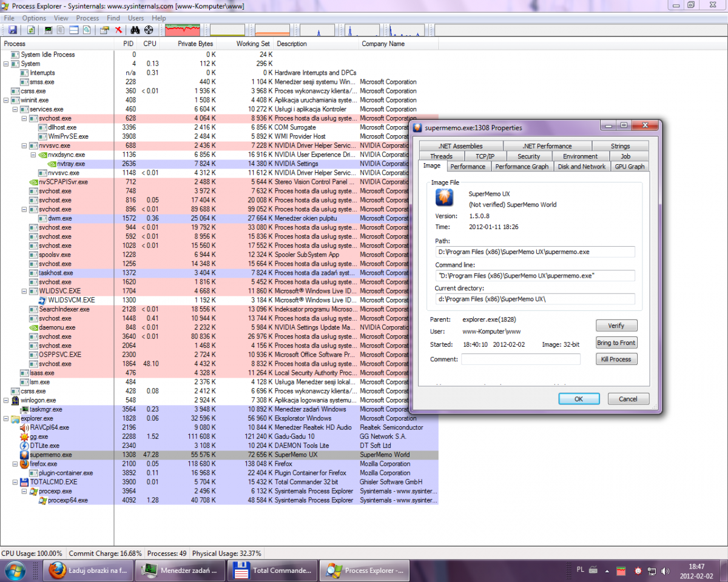Open the TCP/IP tab
This screenshot has width=728, height=582.
click(485, 156)
